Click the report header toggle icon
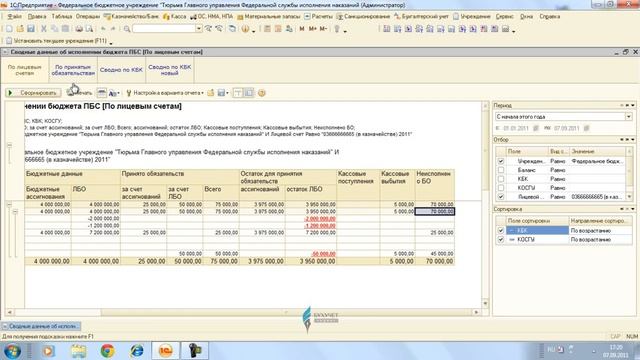 pos(238,93)
